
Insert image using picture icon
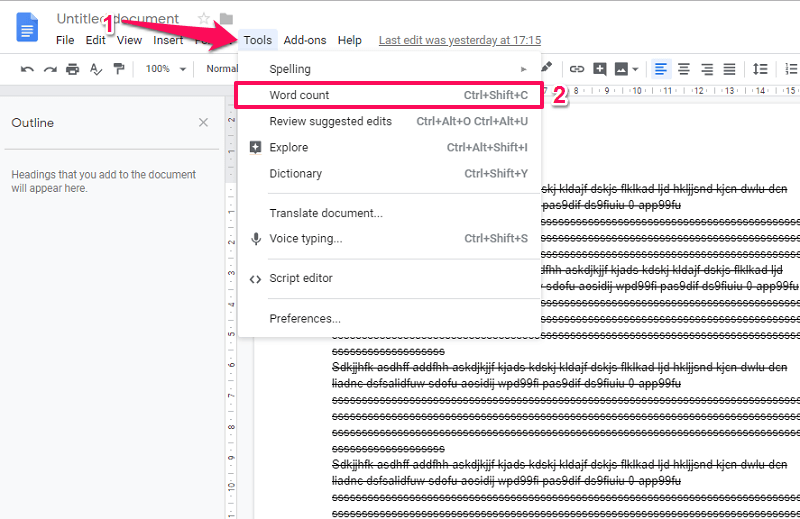621,69
